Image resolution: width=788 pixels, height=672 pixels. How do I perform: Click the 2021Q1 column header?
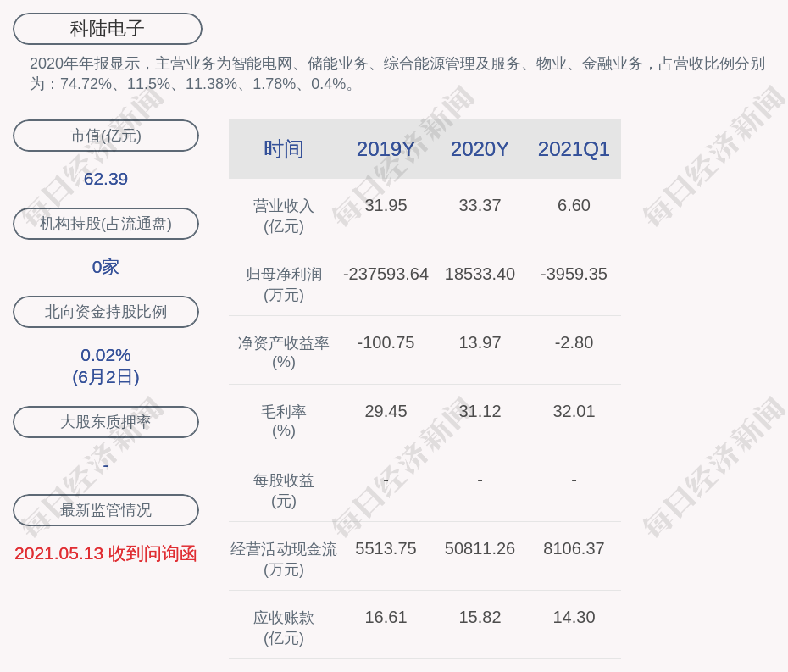[574, 149]
